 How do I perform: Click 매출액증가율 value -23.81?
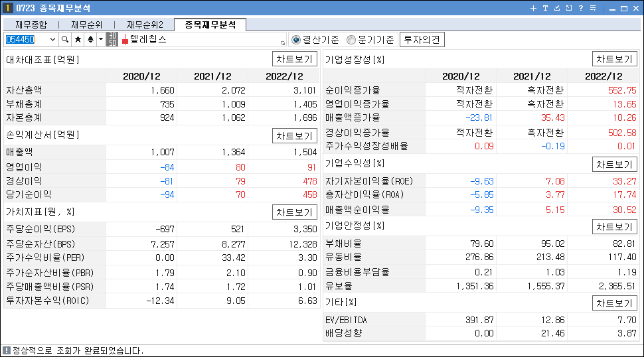point(479,117)
